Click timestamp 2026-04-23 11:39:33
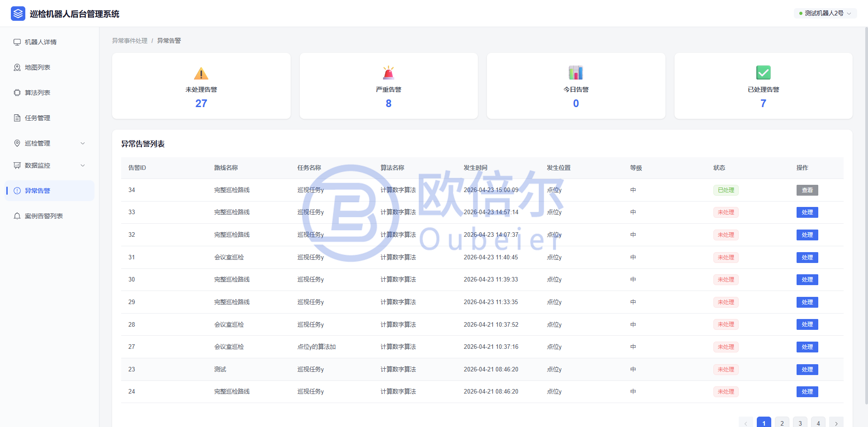Viewport: 868px width, 427px height. click(x=491, y=279)
